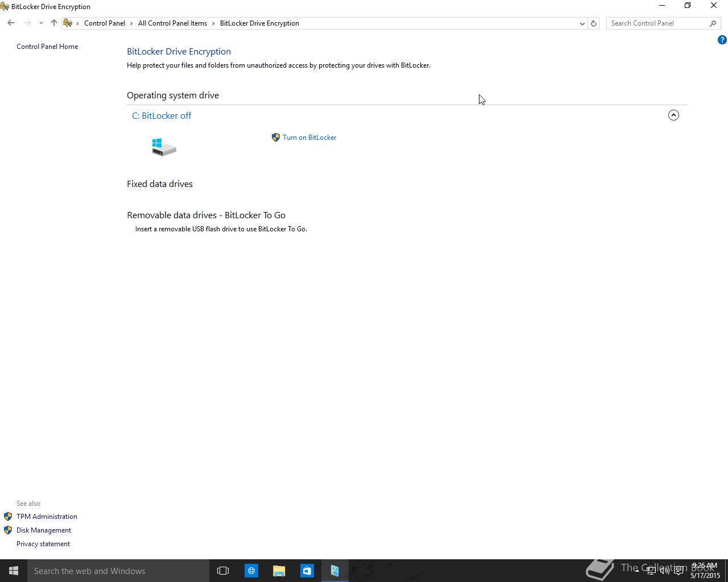Restore down the BitLocker window
This screenshot has height=582, width=728.
click(x=688, y=6)
